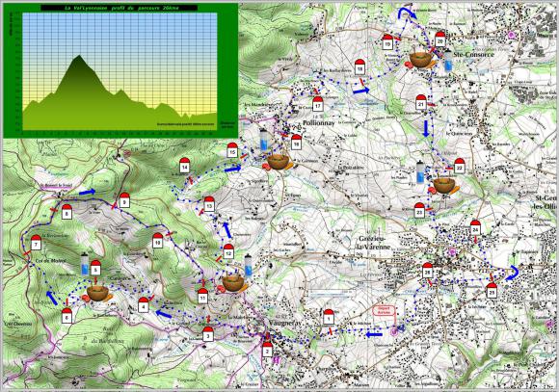The width and height of the screenshot is (559, 392).
Task: Select the kilometer 4 marker
Action: 144,304
